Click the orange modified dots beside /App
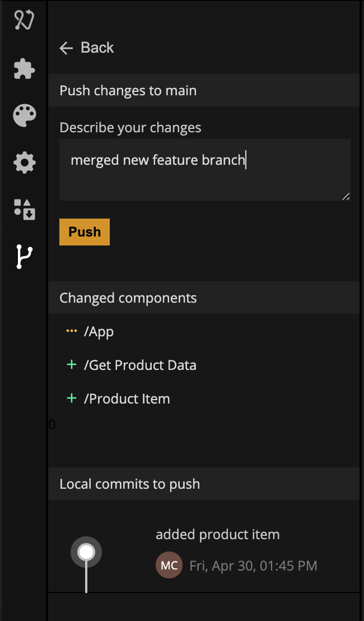 (71, 331)
